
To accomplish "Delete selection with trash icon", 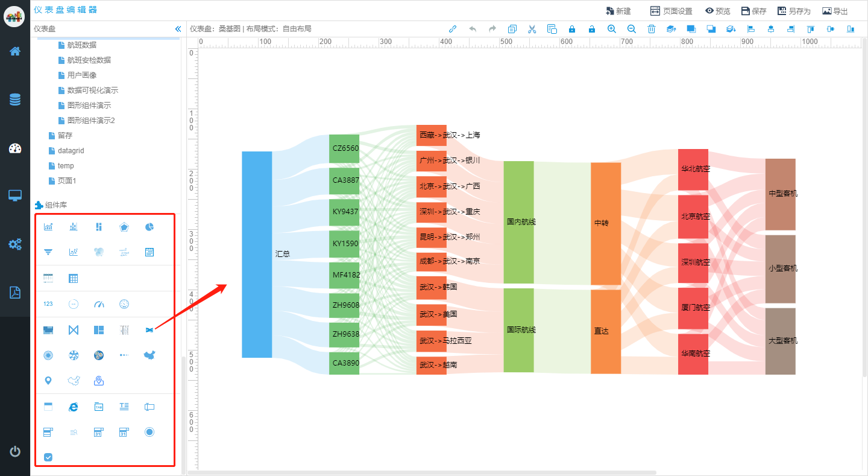I will point(652,29).
